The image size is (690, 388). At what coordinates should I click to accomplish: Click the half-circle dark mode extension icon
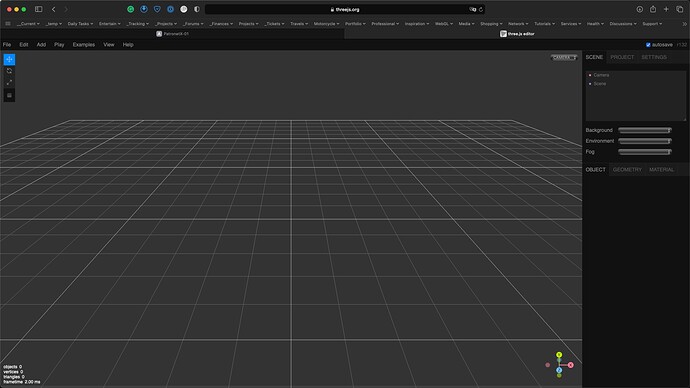(197, 9)
